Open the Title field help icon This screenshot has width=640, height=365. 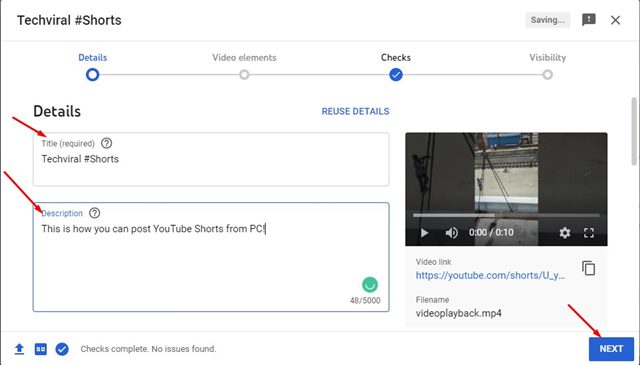pyautogui.click(x=107, y=143)
